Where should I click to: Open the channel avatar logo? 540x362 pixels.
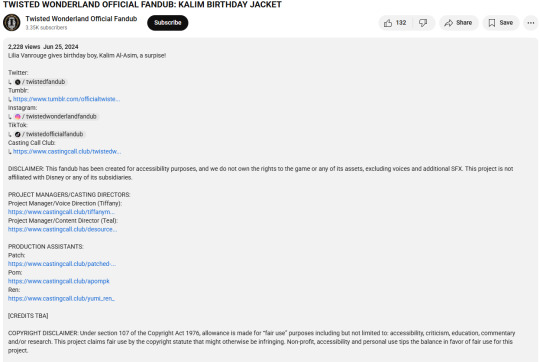coord(11,22)
